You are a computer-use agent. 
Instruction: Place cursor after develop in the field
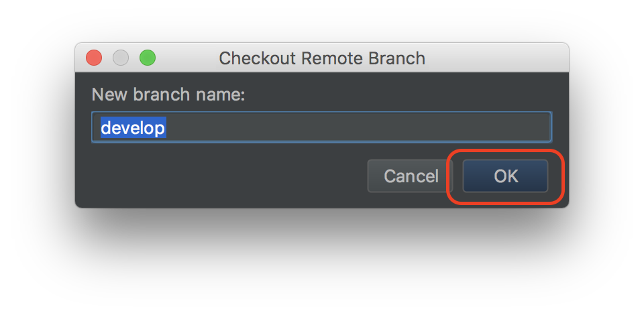pos(167,127)
